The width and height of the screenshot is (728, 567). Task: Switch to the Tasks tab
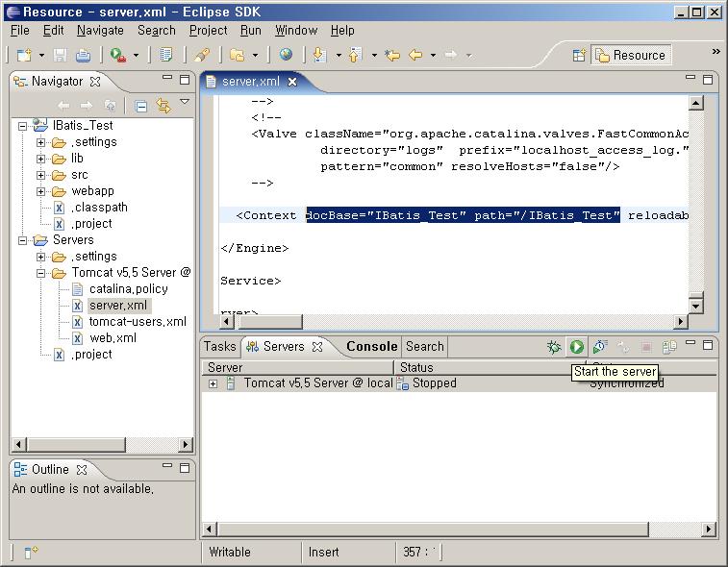220,347
